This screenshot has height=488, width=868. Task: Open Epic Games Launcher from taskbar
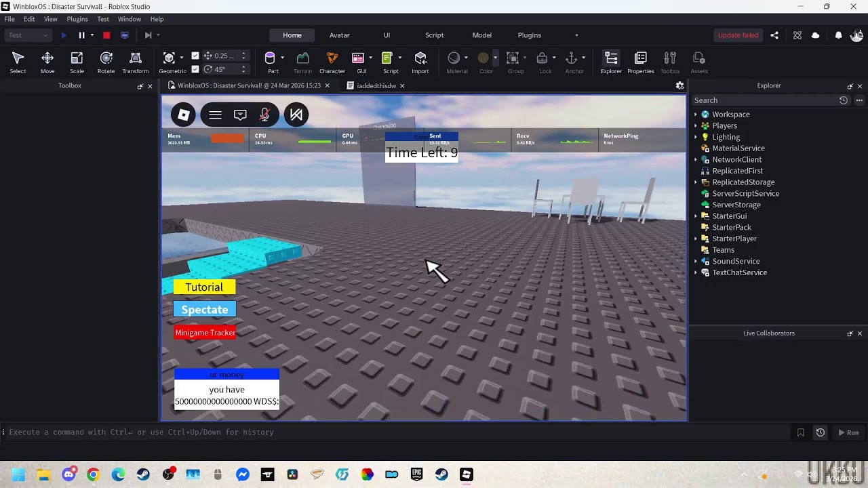pyautogui.click(x=416, y=474)
